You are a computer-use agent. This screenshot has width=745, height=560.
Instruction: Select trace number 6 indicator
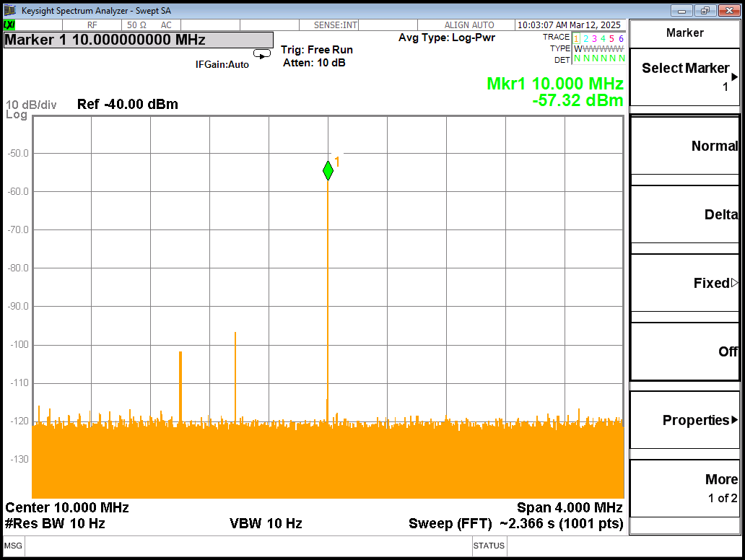(x=621, y=38)
